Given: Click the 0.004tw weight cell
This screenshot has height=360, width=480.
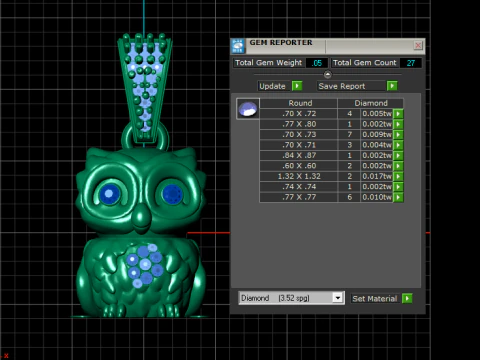Looking at the screenshot, I should tap(377, 145).
